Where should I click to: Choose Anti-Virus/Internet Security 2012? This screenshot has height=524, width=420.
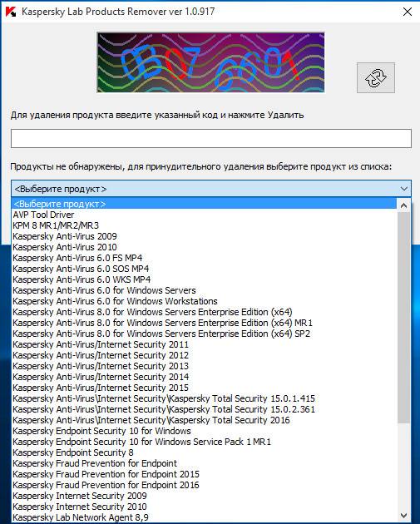pos(204,355)
